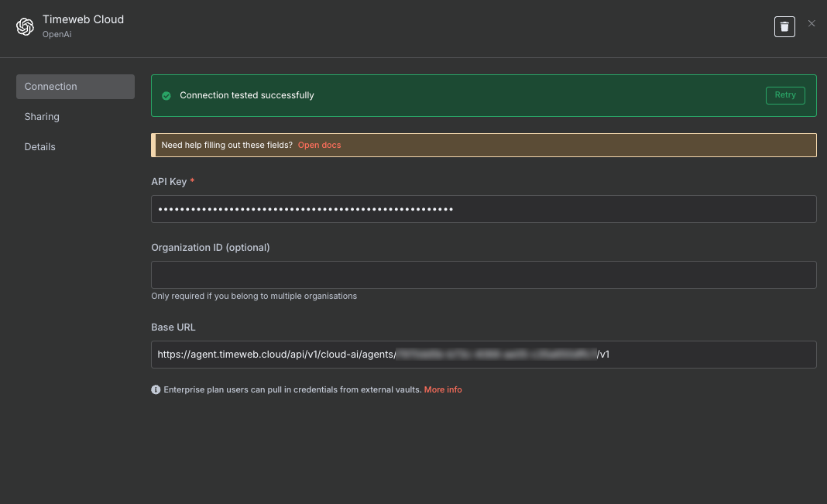Image resolution: width=827 pixels, height=504 pixels.
Task: Click the OpenAI logo icon
Action: coord(26,26)
